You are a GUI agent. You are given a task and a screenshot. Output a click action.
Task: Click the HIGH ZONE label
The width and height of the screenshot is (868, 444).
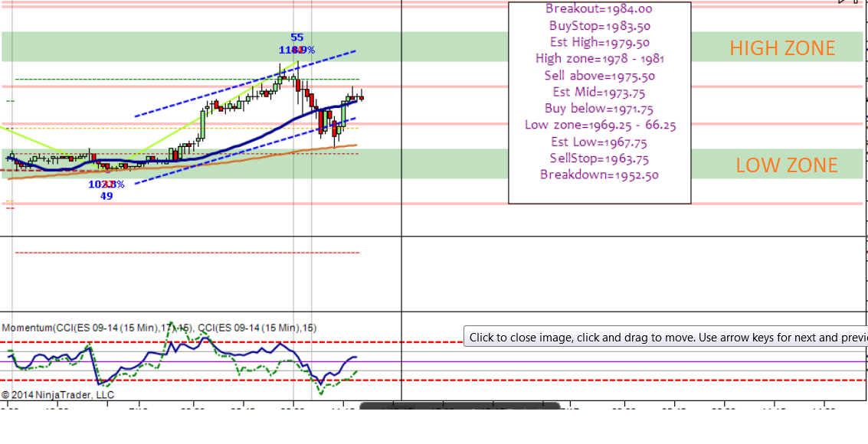click(782, 48)
